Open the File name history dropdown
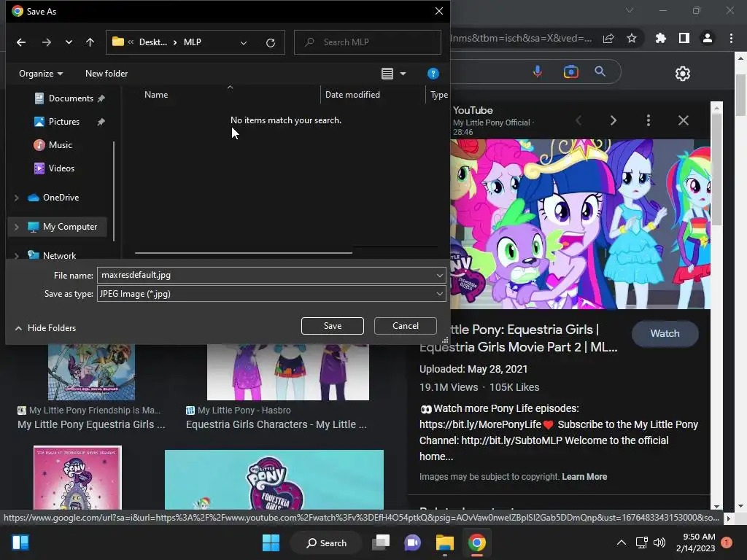 [439, 275]
